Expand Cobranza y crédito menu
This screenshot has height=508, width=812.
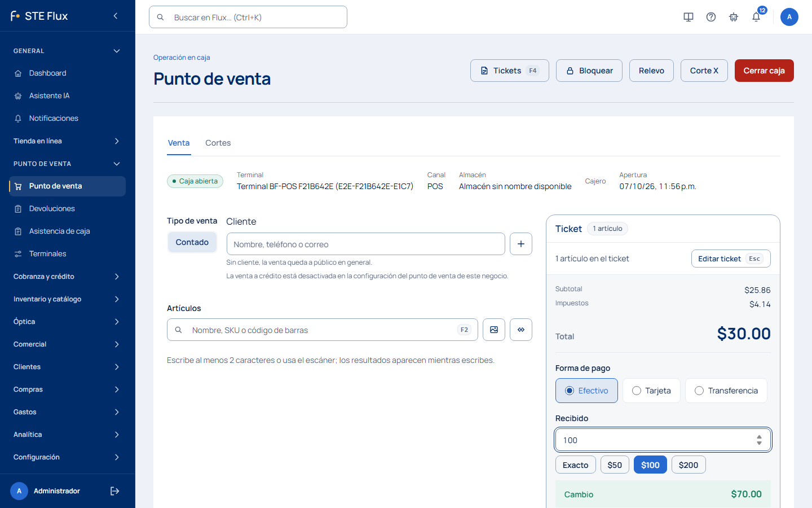pos(68,277)
